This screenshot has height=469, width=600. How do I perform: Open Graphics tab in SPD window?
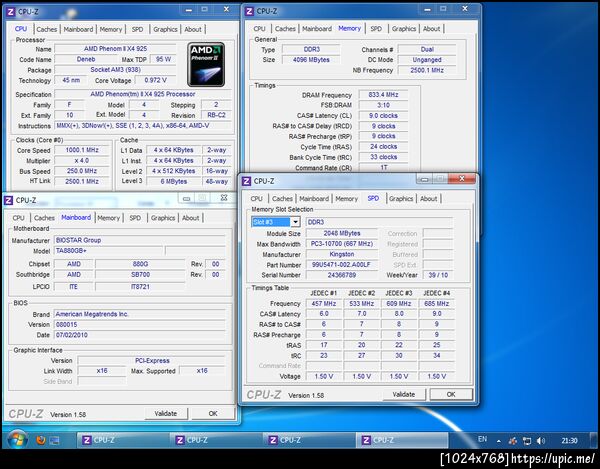pyautogui.click(x=401, y=199)
